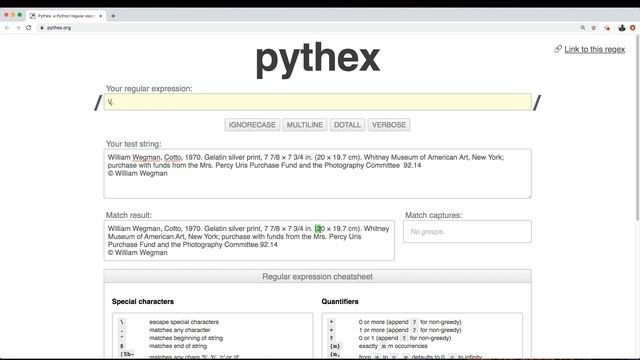Click the red close window button
This screenshot has height=360, width=640.
(6, 15)
